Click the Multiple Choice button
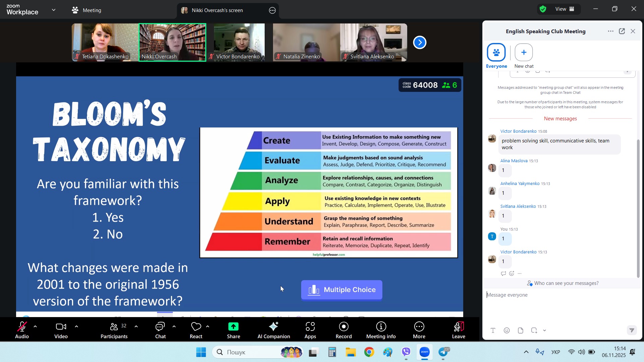644x362 pixels. tap(341, 290)
